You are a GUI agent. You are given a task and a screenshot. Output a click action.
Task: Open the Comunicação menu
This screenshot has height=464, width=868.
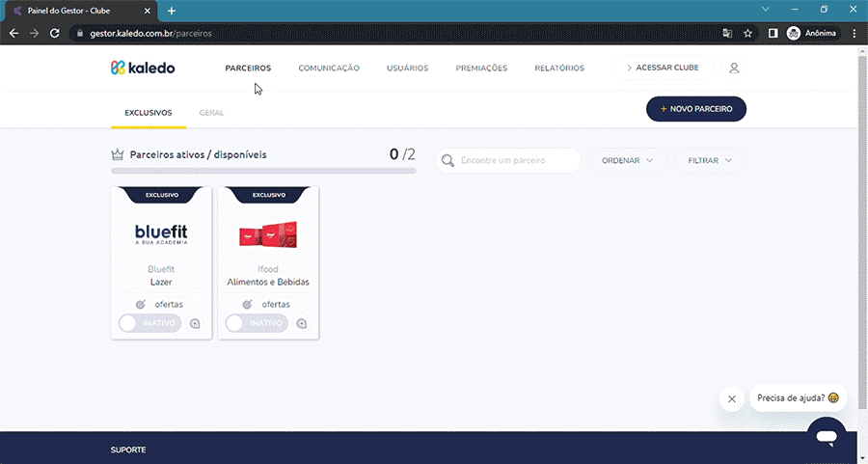[329, 68]
